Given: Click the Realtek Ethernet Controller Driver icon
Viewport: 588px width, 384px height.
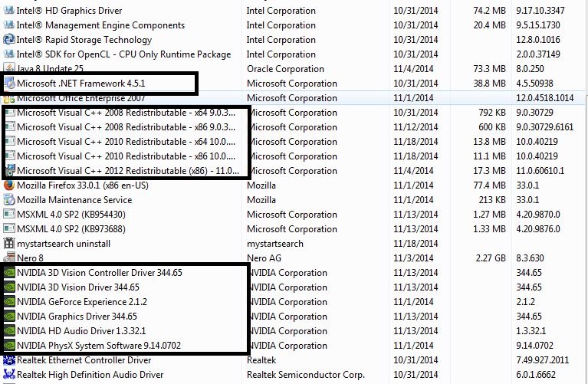Looking at the screenshot, I should [8, 360].
